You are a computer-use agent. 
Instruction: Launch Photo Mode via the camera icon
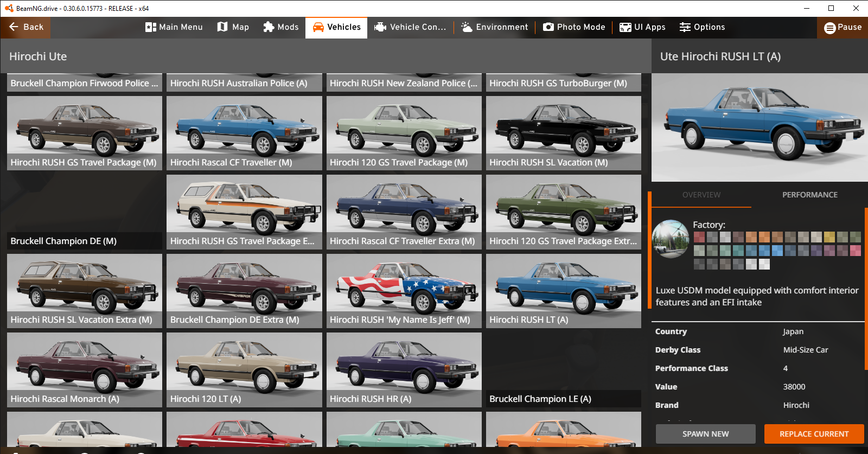click(548, 27)
